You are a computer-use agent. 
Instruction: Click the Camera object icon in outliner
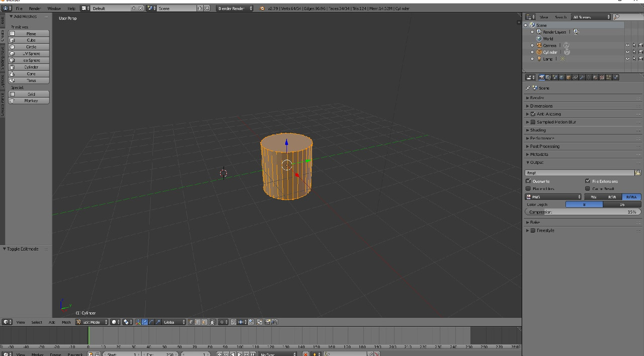pyautogui.click(x=539, y=45)
